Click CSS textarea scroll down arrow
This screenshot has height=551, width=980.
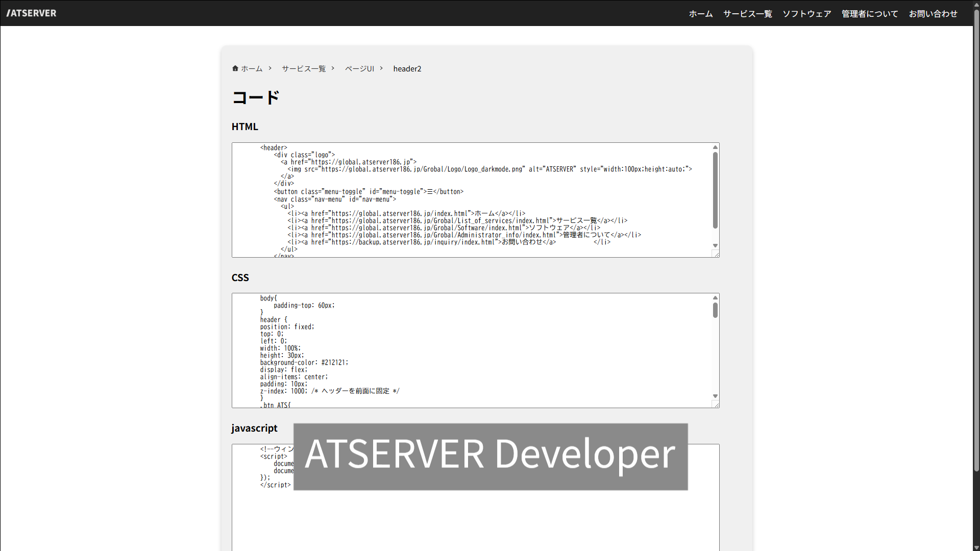tap(715, 396)
